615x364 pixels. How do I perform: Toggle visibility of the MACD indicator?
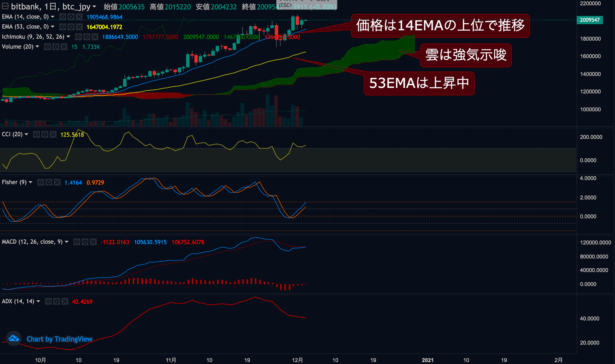tap(77, 242)
